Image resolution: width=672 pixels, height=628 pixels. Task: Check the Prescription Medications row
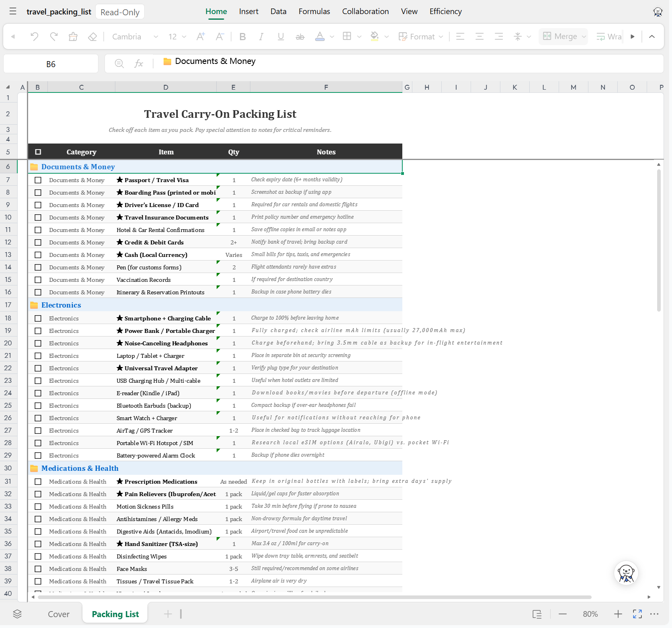(x=38, y=482)
